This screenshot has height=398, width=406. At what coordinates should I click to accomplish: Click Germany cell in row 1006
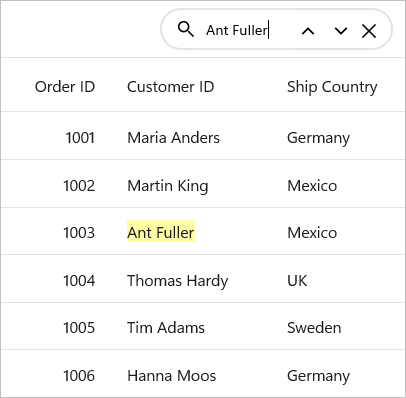pos(318,376)
